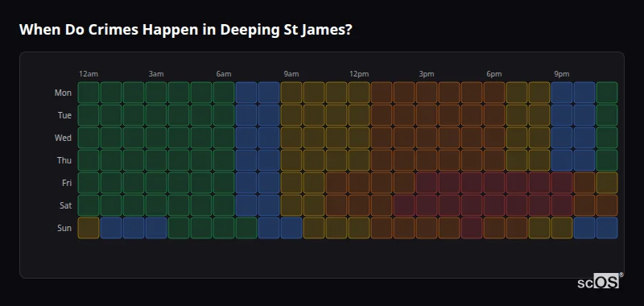Select the Sunday 12am yellow cell

tap(89, 228)
